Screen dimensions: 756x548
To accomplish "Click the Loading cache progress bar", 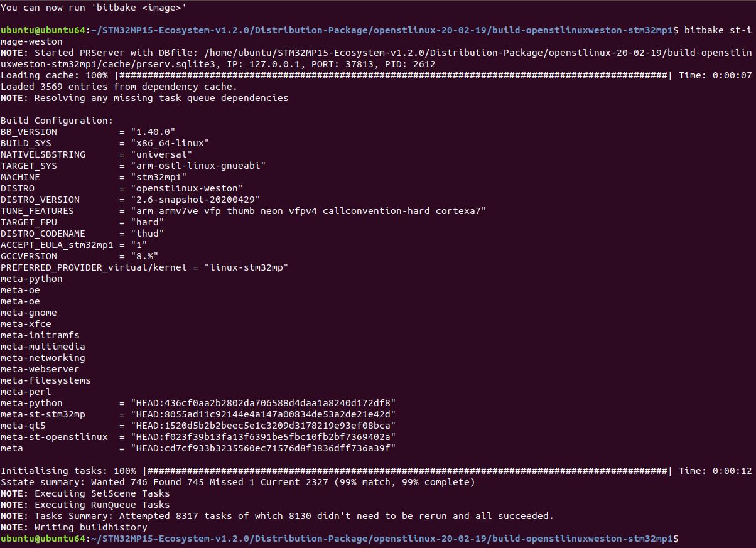I will point(393,75).
